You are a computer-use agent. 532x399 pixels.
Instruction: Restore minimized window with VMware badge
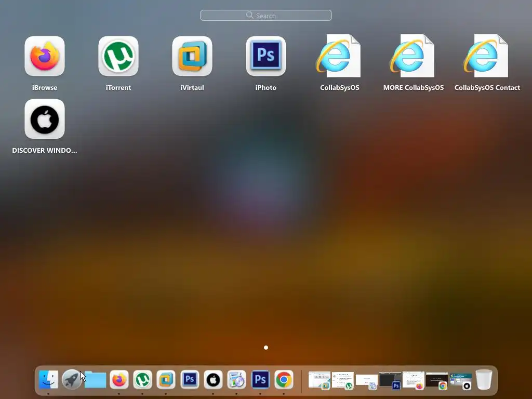[x=320, y=380]
